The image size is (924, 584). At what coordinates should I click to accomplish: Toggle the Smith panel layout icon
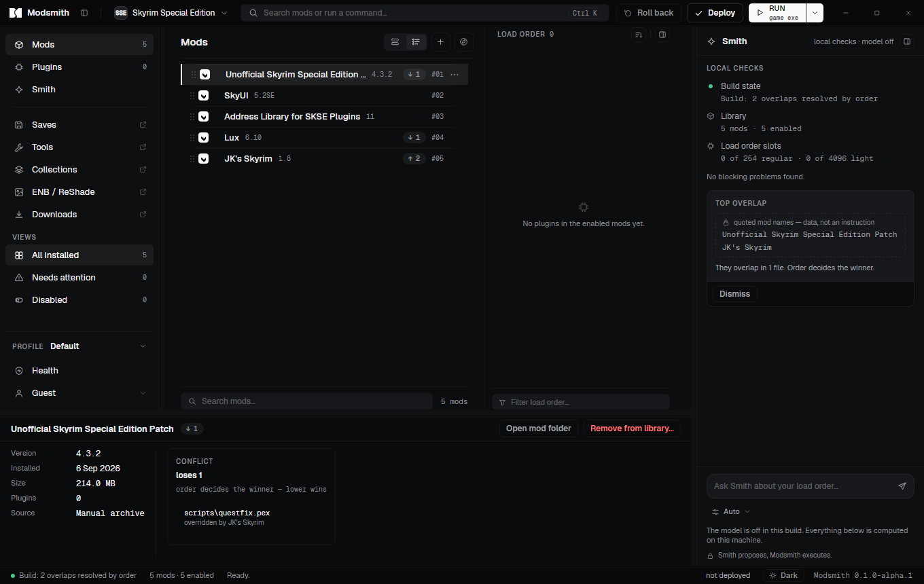(x=906, y=41)
